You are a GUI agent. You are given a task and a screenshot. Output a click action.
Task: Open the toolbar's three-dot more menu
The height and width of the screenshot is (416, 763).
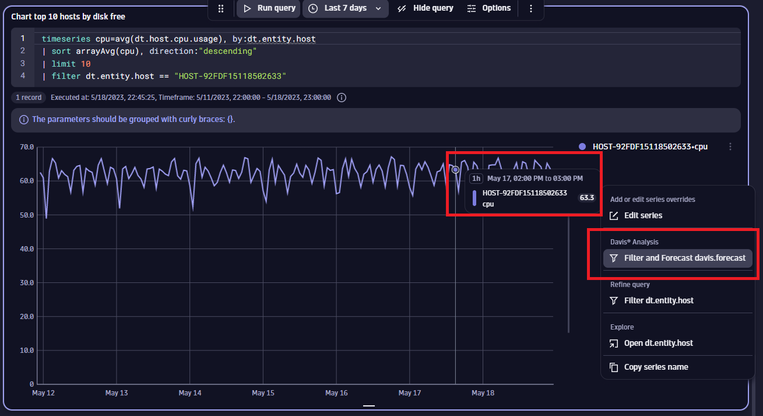tap(530, 8)
